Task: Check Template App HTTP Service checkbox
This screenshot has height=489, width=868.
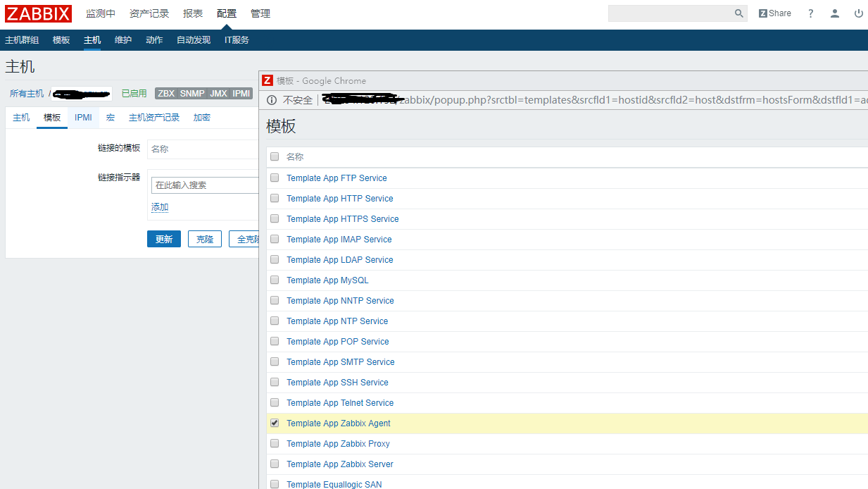Action: point(275,198)
